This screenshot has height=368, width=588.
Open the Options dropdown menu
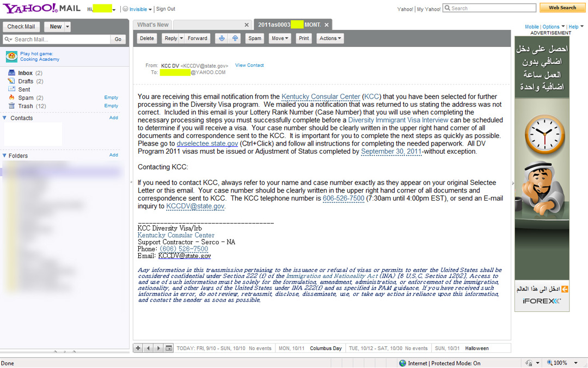coord(554,27)
